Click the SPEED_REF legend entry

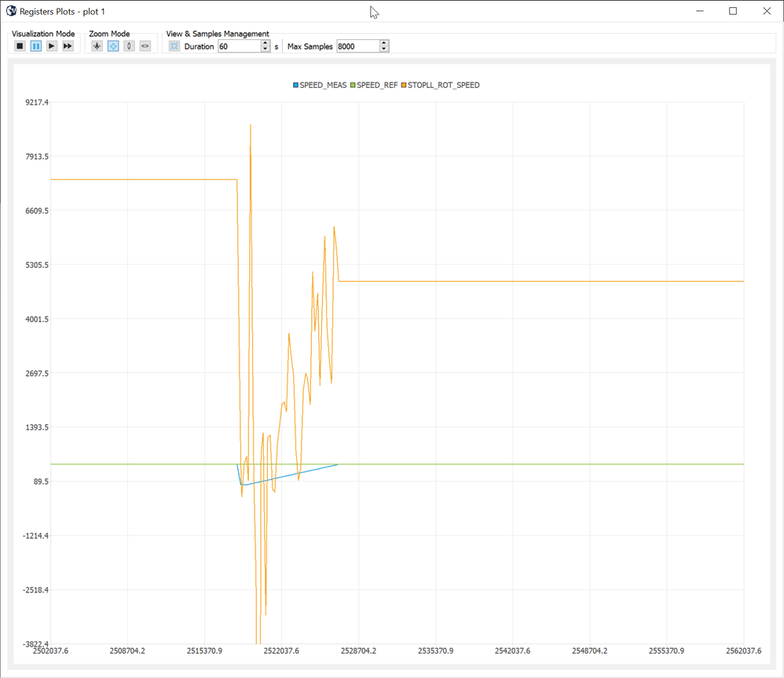[374, 85]
